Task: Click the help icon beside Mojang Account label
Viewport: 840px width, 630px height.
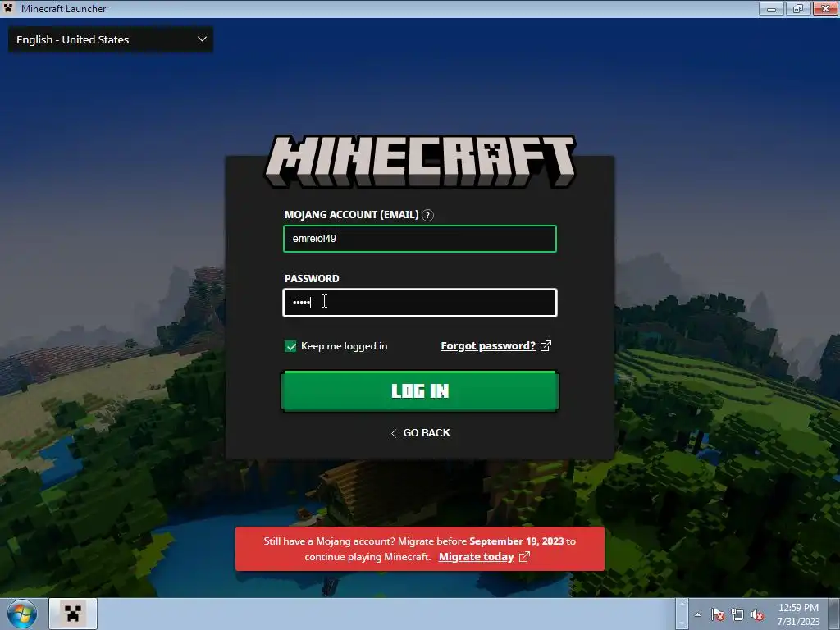Action: pos(427,216)
